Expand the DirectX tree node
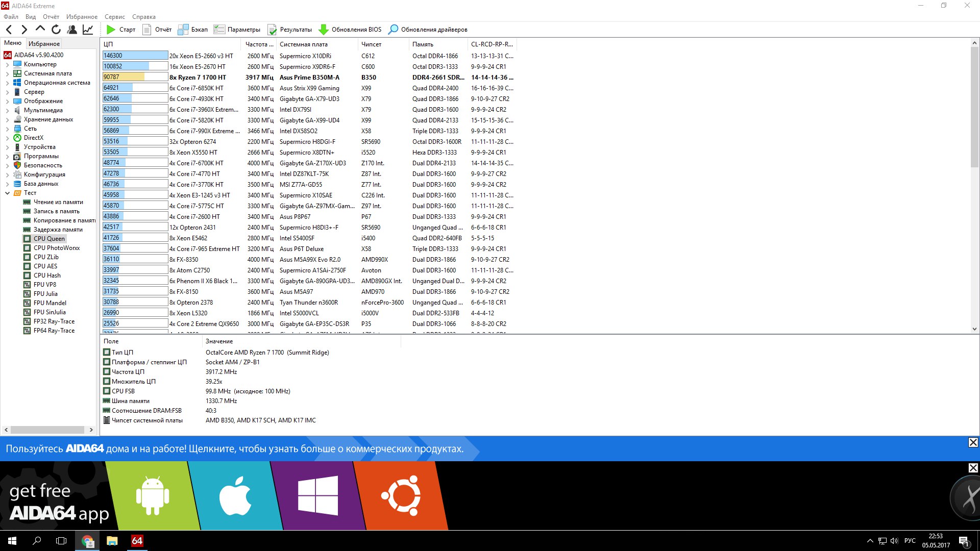The image size is (980, 551). [7, 138]
